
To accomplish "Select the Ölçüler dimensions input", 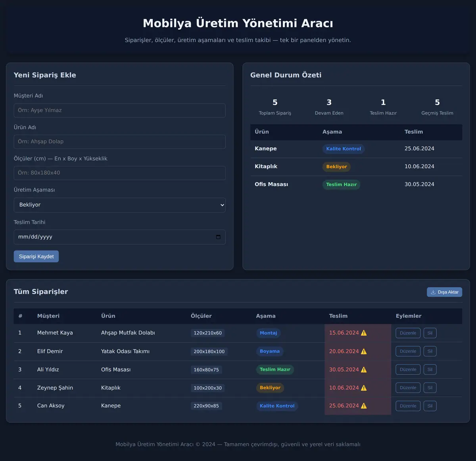I will pyautogui.click(x=120, y=173).
